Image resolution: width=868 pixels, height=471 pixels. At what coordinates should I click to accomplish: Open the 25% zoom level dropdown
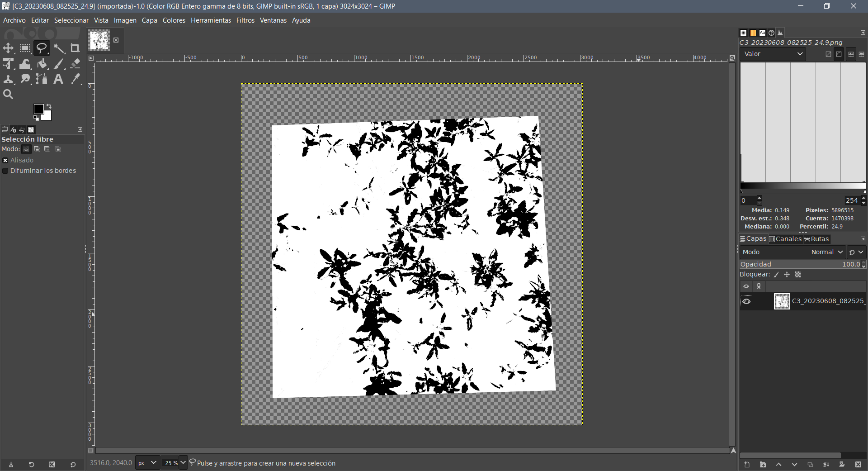coord(183,463)
